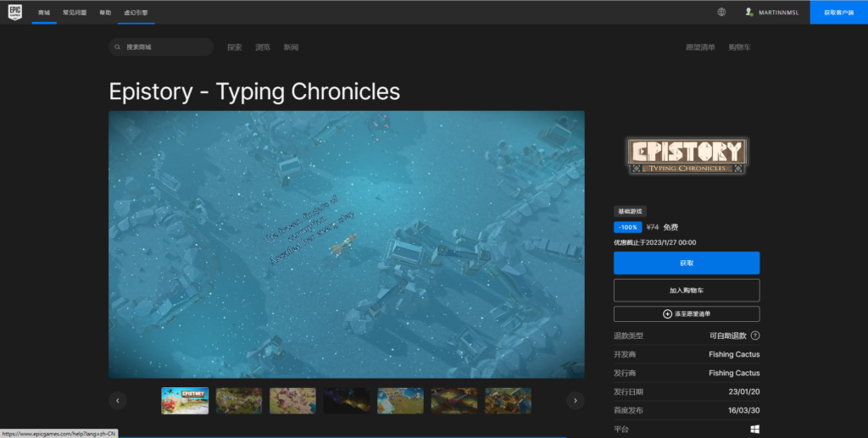Screen dimensions: 868x438
Task: Open the 虚幻引擎 Unreal Engine tab
Action: click(x=136, y=12)
